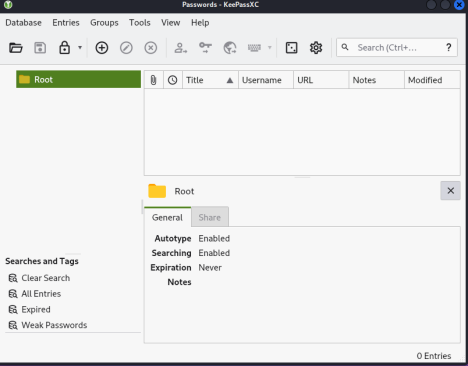Screen dimensions: 468x366
Task: Click the Edit entry pencil icon
Action: tap(126, 48)
